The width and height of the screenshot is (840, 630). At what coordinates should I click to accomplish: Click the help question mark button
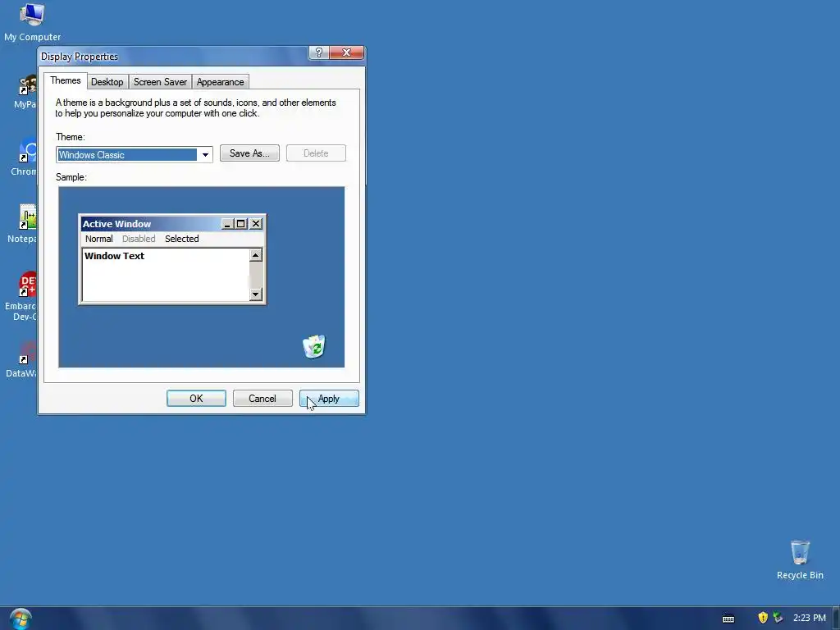tap(319, 52)
